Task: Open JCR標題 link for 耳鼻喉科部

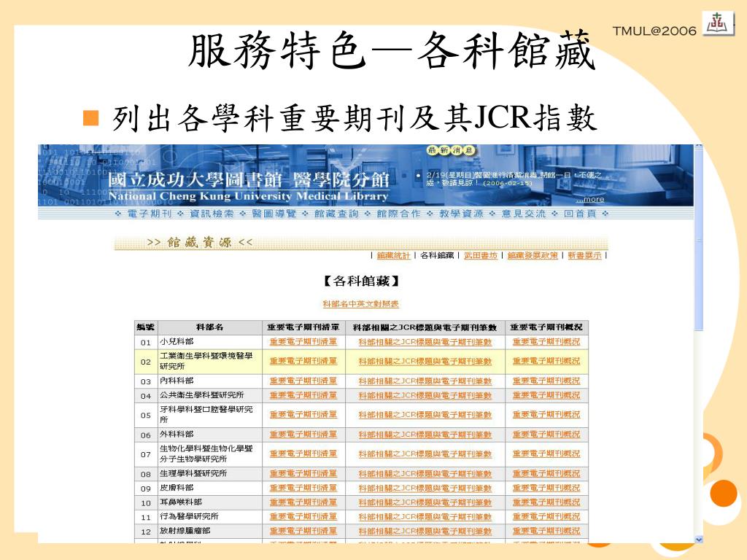Action: tap(425, 502)
